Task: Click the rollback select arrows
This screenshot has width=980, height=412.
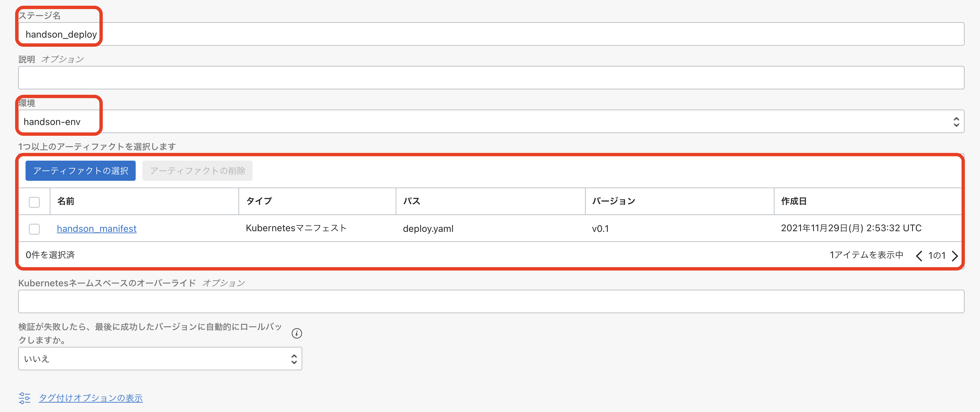Action: 294,359
